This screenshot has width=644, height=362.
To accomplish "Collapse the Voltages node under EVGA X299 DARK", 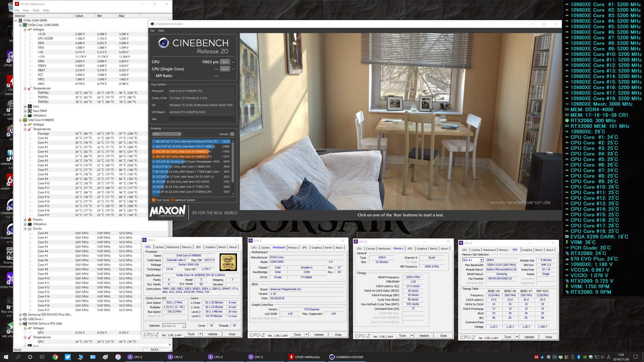I will [25, 30].
